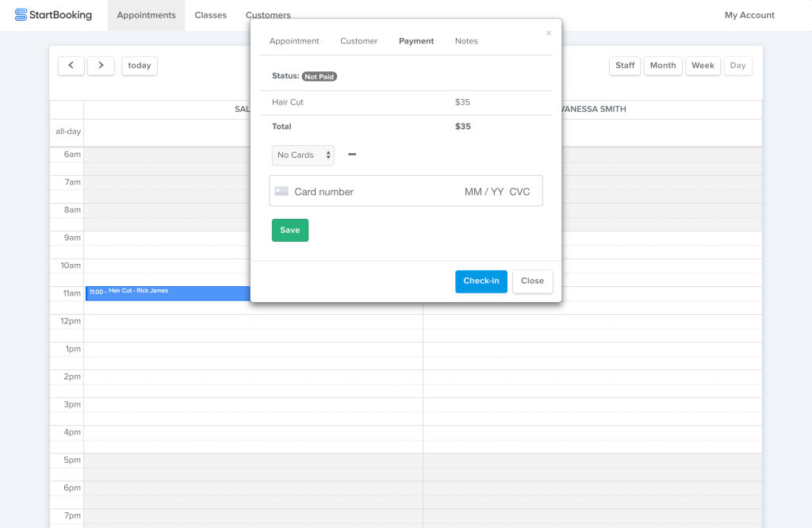Go to previous day with left arrow
The width and height of the screenshot is (812, 528).
tap(71, 66)
